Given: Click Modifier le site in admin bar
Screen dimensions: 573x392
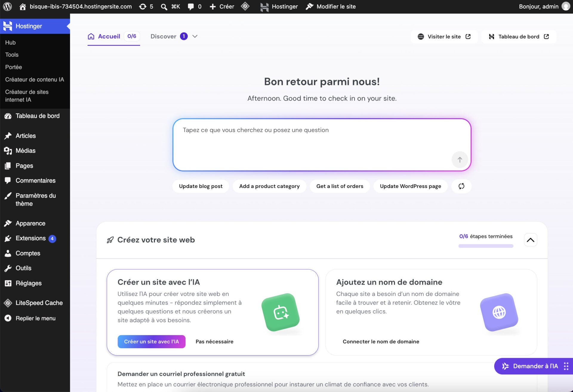Looking at the screenshot, I should click(x=331, y=7).
